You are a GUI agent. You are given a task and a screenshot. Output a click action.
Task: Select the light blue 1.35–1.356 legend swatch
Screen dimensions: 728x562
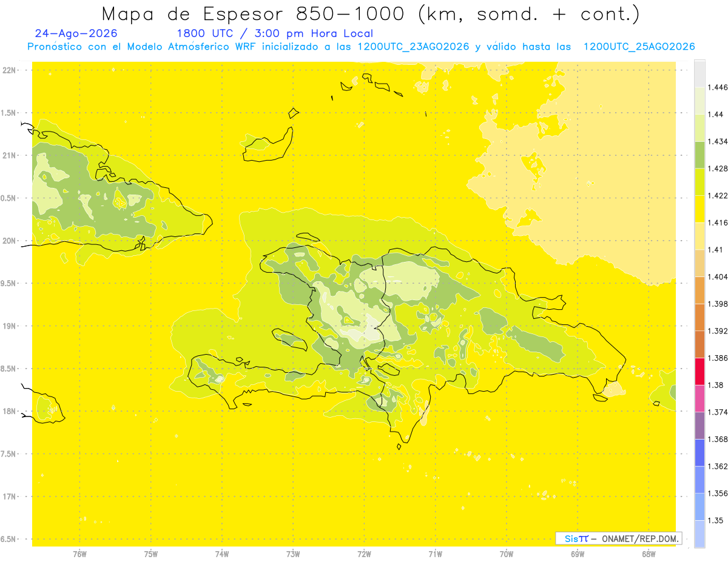(699, 507)
